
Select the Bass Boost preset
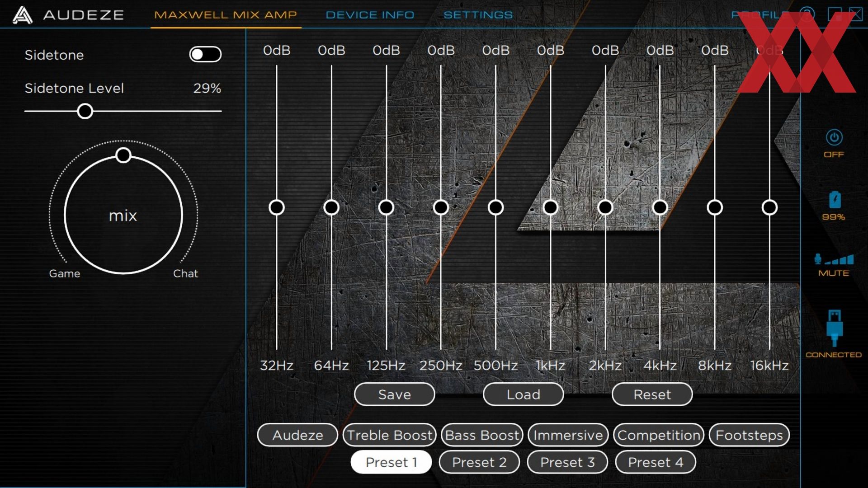(x=482, y=435)
